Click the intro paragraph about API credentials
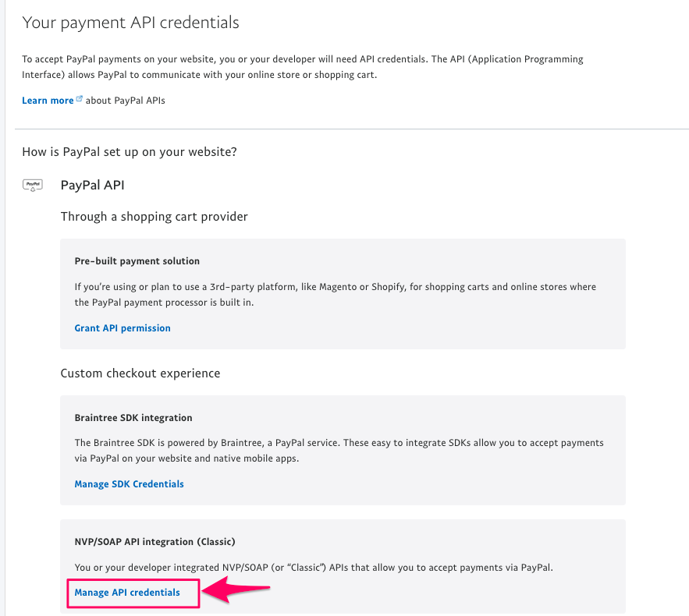This screenshot has height=616, width=689. [x=303, y=67]
